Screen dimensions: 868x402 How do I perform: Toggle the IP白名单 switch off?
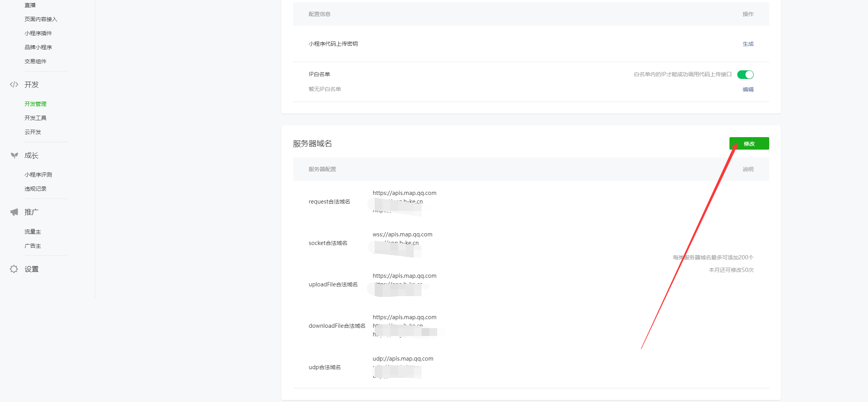[x=745, y=75]
